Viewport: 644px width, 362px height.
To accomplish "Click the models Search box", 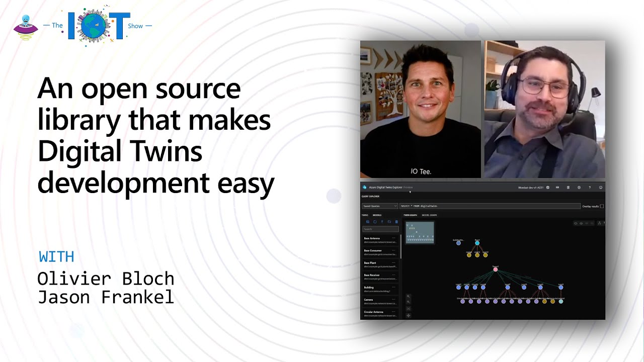I will [380, 229].
